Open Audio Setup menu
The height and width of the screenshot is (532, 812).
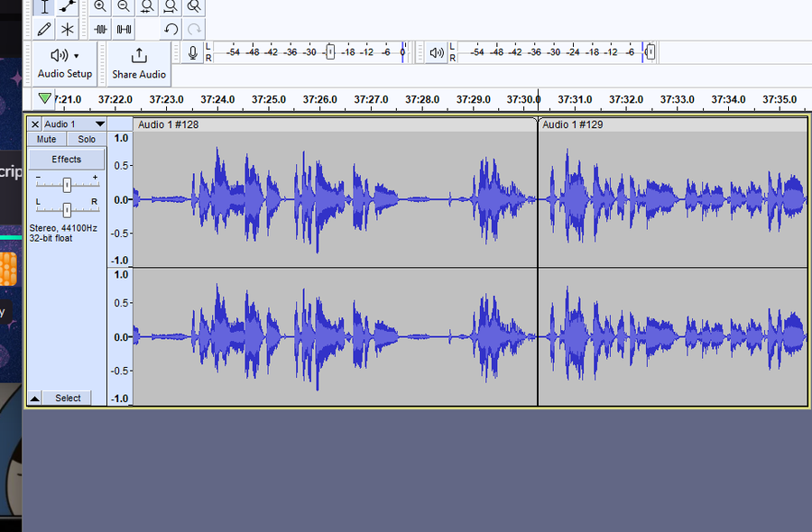point(65,64)
